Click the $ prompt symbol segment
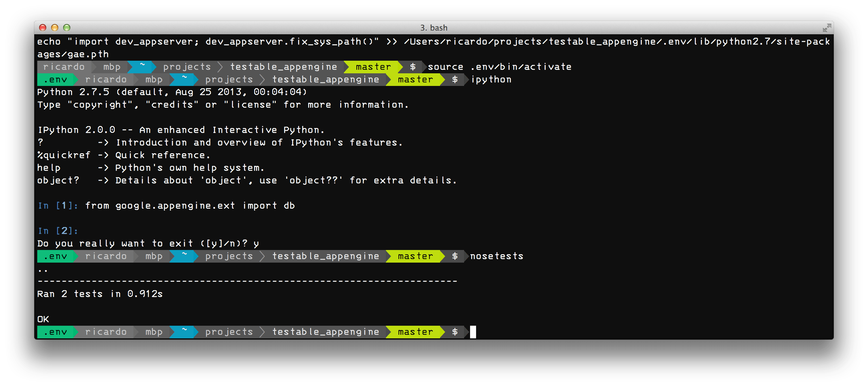Image resolution: width=868 pixels, height=387 pixels. click(455, 332)
